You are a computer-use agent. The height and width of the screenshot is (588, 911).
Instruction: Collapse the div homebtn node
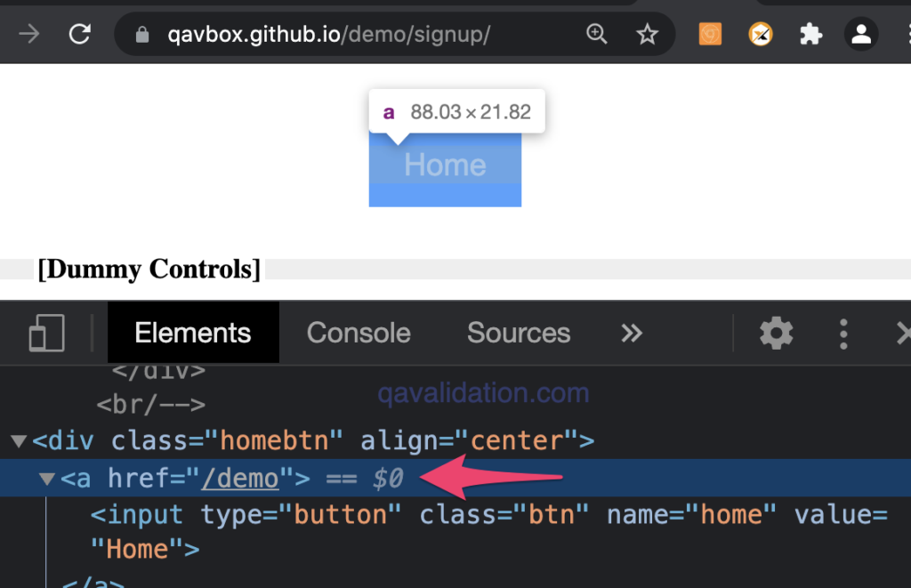[19, 441]
